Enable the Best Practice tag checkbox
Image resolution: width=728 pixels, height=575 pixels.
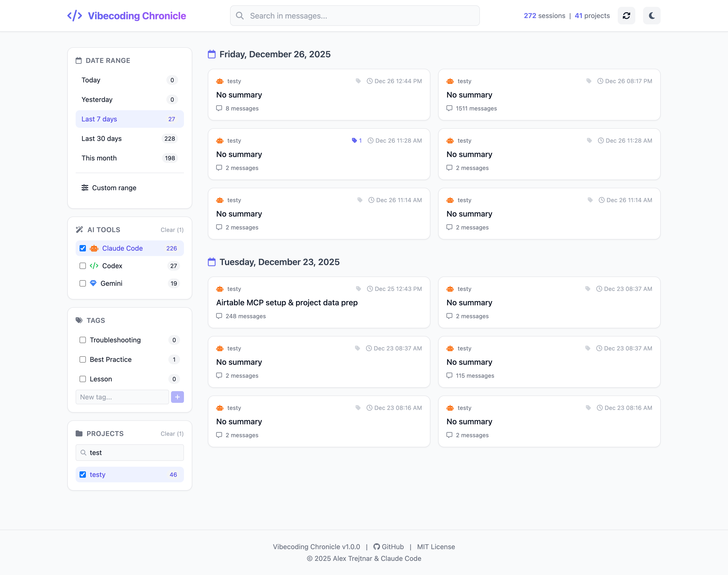coord(82,359)
